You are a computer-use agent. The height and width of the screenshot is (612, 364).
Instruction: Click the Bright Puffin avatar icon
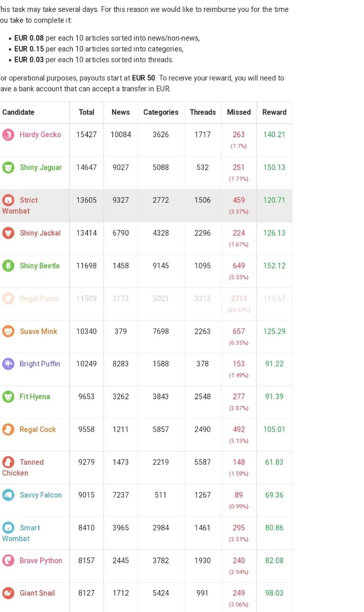(8, 364)
